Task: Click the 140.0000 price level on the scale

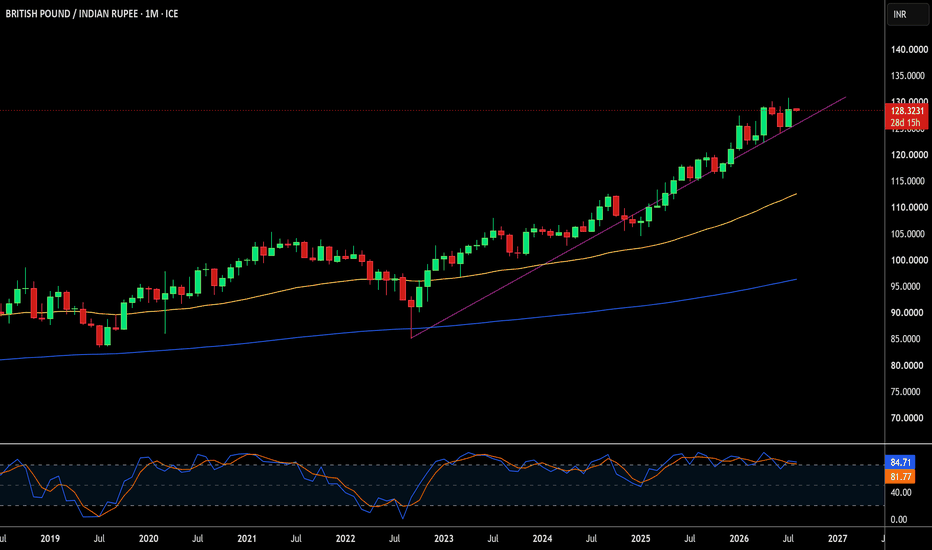Action: 909,49
